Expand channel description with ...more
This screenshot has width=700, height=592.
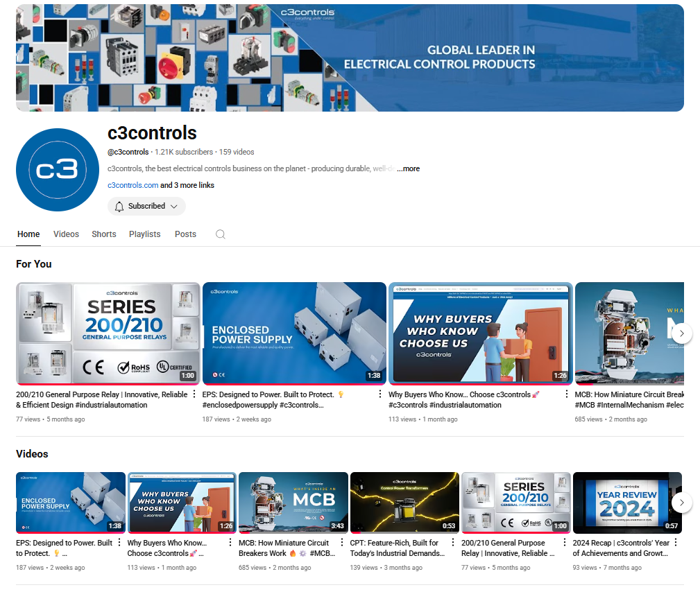[x=409, y=168]
